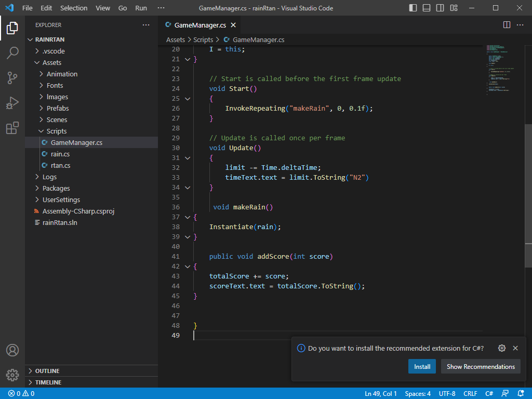Dismiss the C# extension notification
Image resolution: width=532 pixels, height=399 pixels.
coord(515,348)
